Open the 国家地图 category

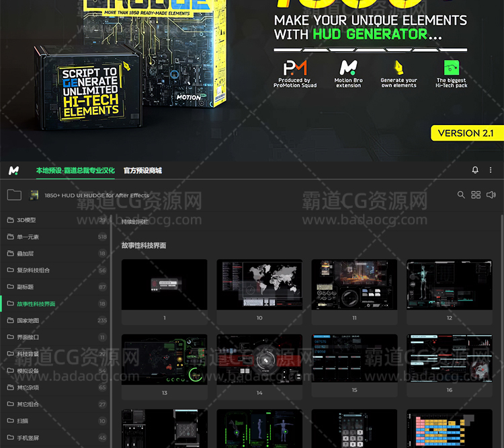point(55,321)
